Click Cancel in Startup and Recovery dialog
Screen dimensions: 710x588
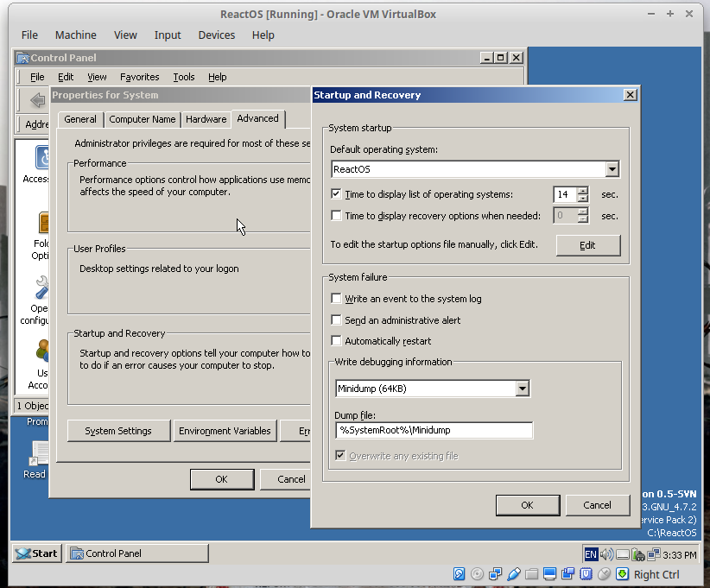point(597,505)
